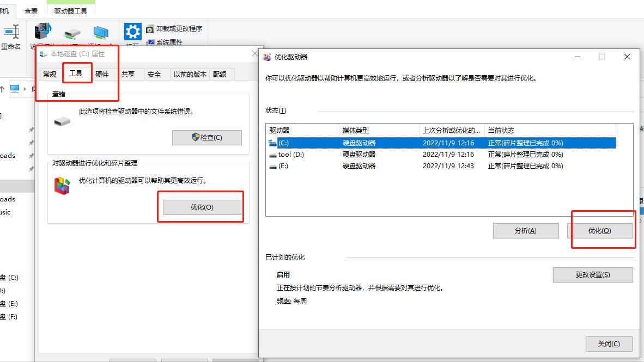Click the rename icon in the ribbon
Screen dimensions: 644x362
(11, 32)
